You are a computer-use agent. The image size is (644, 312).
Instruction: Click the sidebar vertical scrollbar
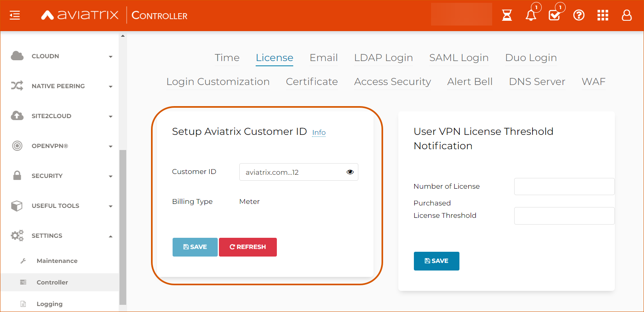(123, 227)
